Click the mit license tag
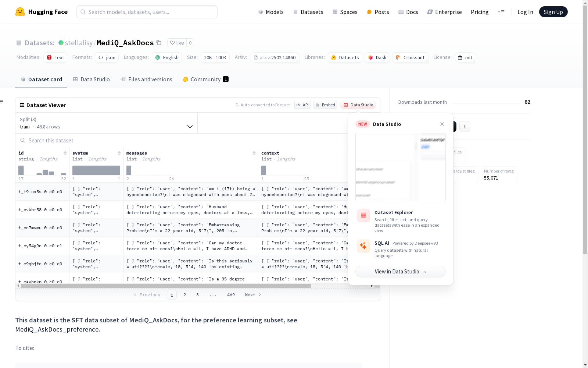Screen dimensions: 588x368 [465, 57]
